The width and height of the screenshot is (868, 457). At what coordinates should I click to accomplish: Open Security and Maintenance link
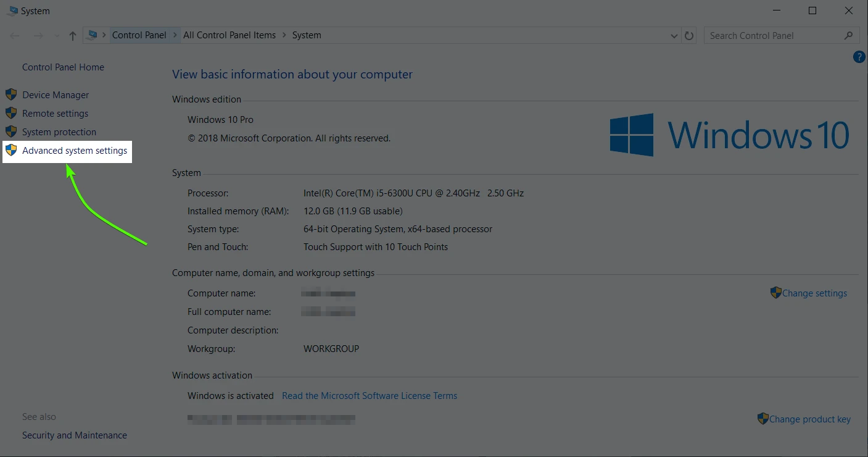[x=74, y=435]
